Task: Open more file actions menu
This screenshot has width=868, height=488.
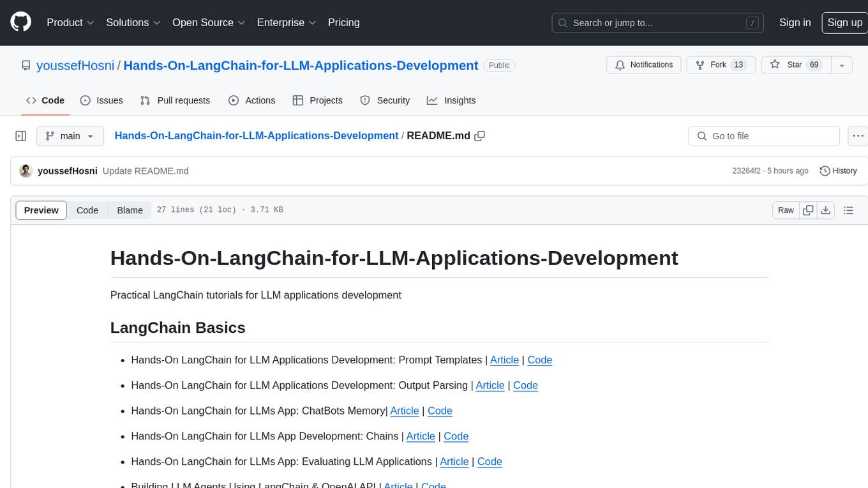Action: click(857, 136)
